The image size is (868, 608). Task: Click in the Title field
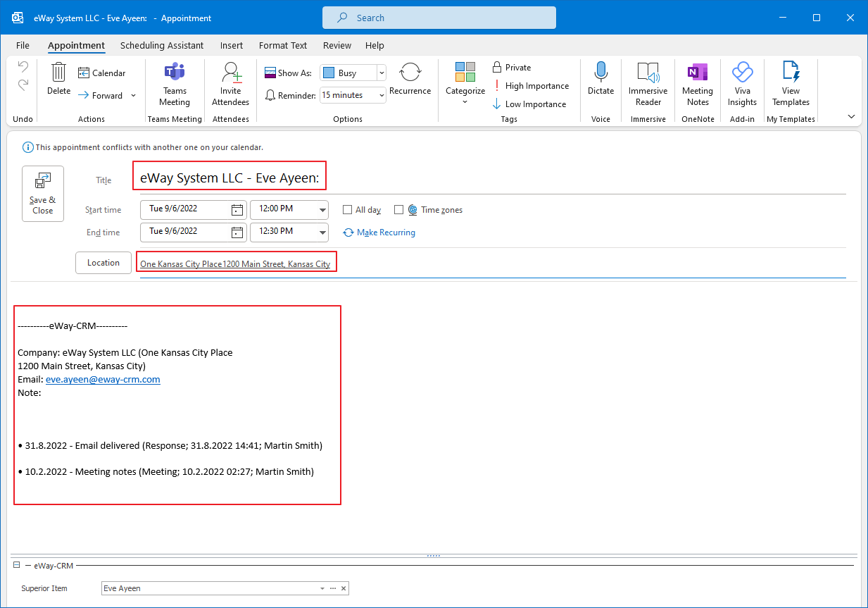click(x=492, y=178)
